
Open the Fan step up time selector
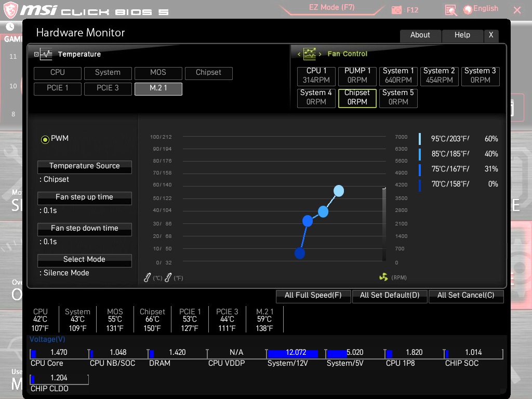pyautogui.click(x=85, y=198)
